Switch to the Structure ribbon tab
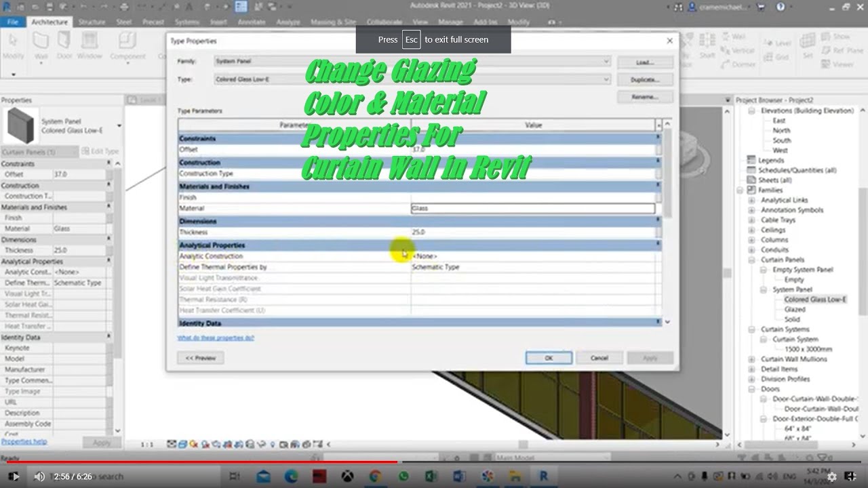The width and height of the screenshot is (868, 488). pos(92,22)
